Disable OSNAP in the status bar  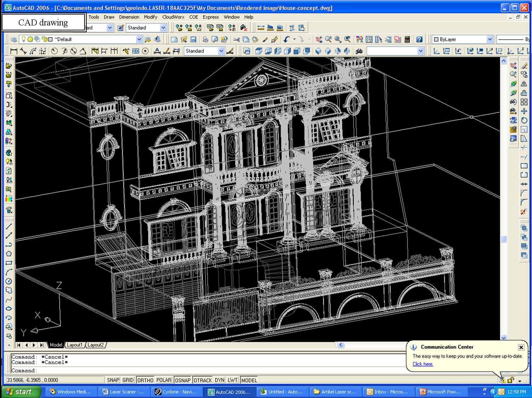[183, 380]
